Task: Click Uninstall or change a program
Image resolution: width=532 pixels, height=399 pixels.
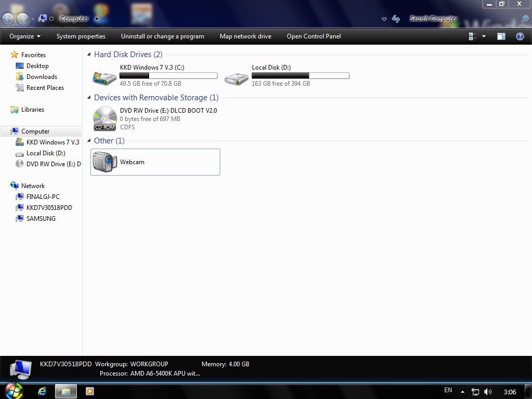Action: [x=163, y=36]
